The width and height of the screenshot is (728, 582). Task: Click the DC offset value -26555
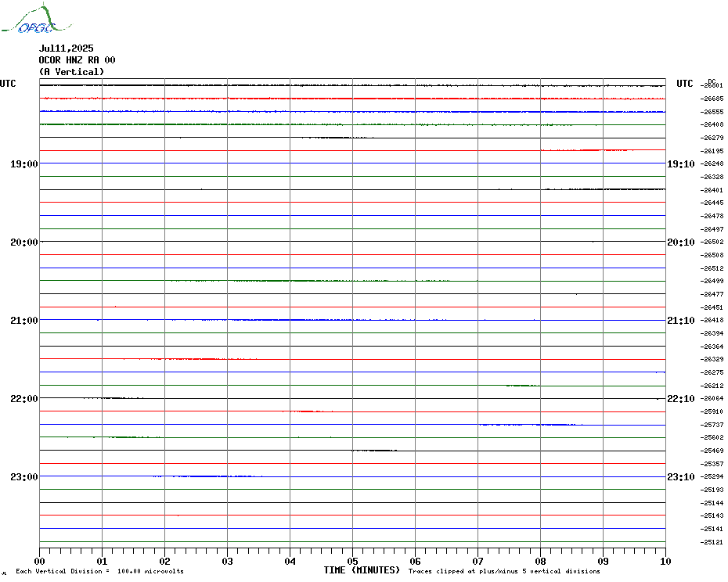tap(712, 112)
